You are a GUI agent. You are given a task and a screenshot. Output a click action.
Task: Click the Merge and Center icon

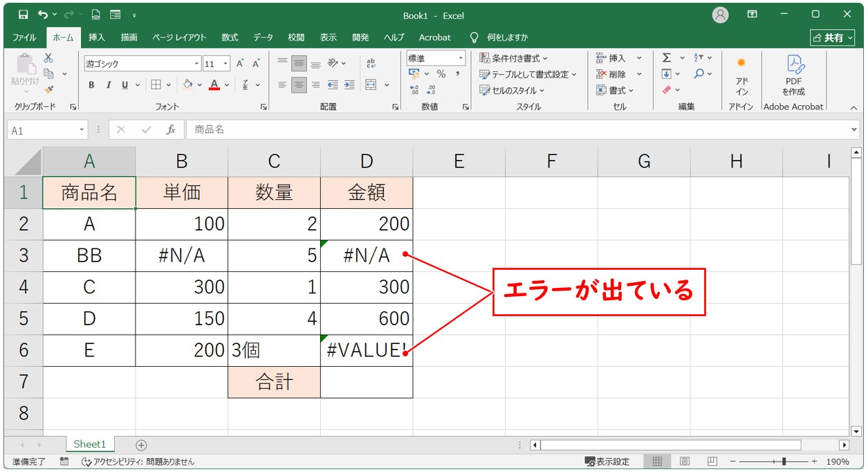[371, 85]
